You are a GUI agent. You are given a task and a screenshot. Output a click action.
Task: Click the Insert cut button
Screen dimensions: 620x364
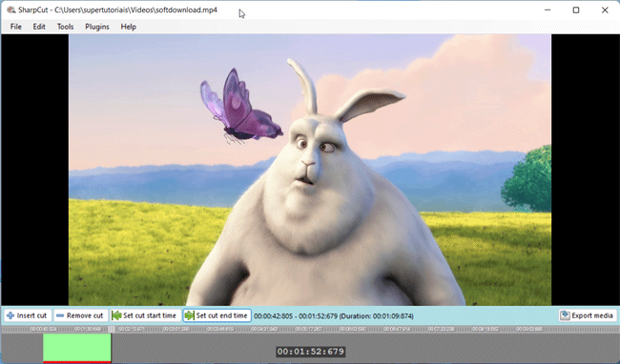click(x=28, y=315)
